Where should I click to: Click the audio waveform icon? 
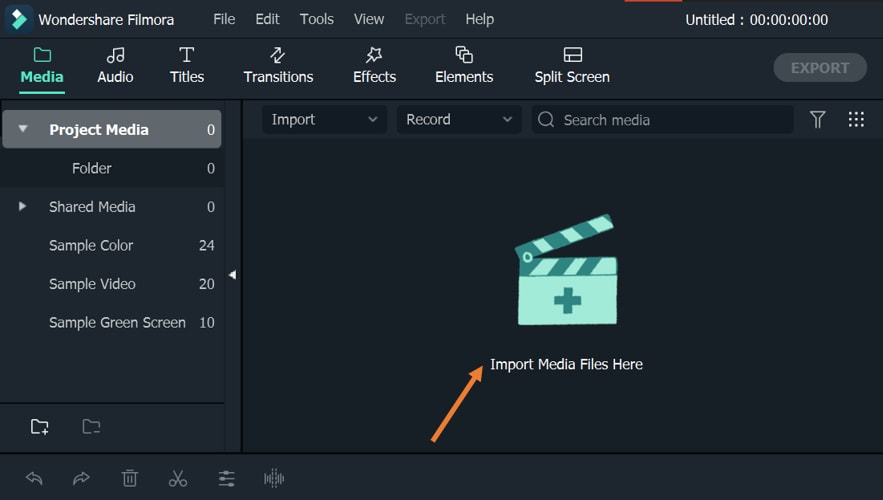click(x=274, y=479)
